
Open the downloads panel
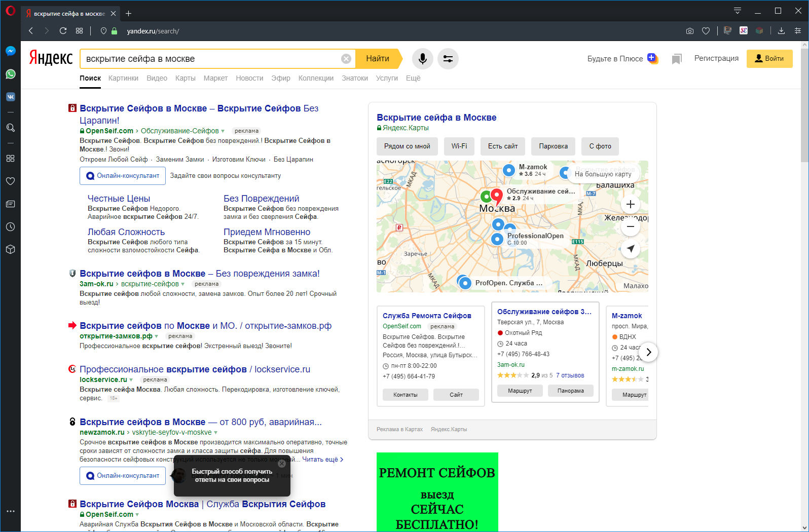(781, 31)
